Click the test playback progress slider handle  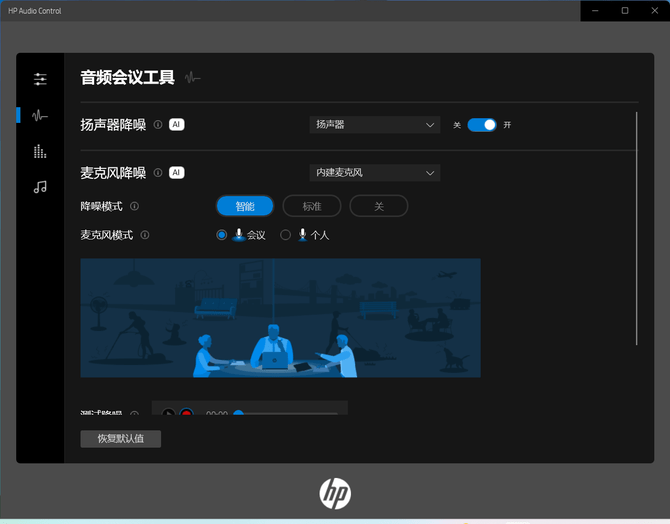[x=238, y=413]
